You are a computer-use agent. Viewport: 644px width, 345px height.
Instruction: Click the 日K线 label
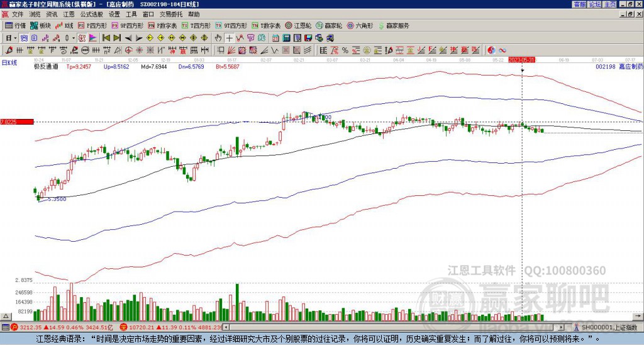pyautogui.click(x=9, y=62)
